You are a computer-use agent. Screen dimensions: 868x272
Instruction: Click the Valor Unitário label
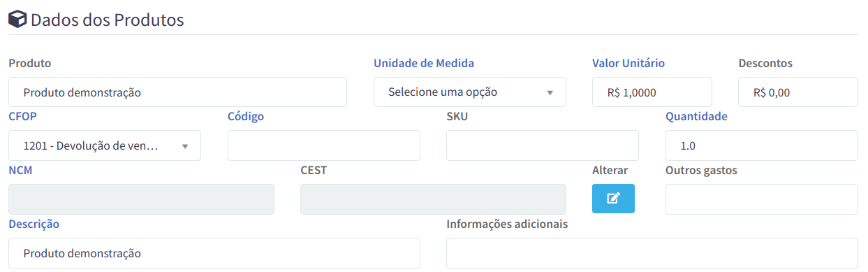(628, 63)
